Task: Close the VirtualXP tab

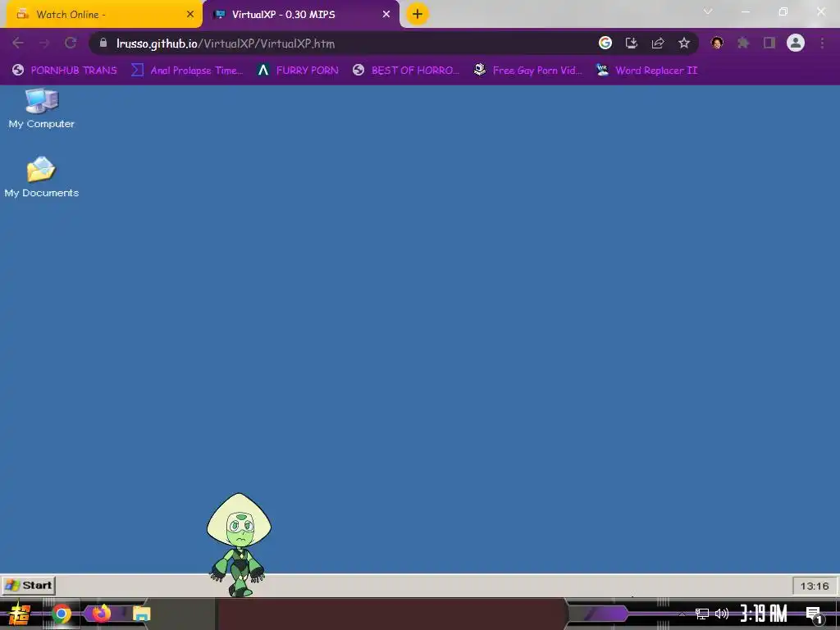Action: 386,15
